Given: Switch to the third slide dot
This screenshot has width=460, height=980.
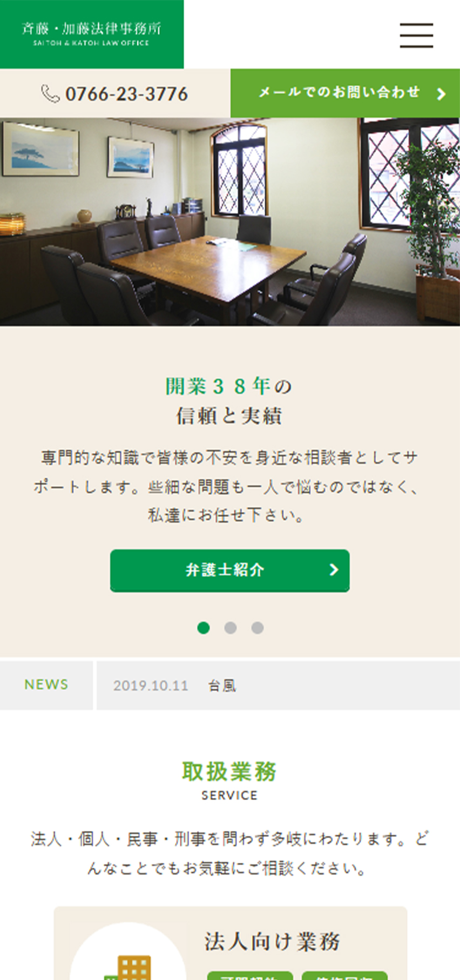Looking at the screenshot, I should (x=258, y=628).
